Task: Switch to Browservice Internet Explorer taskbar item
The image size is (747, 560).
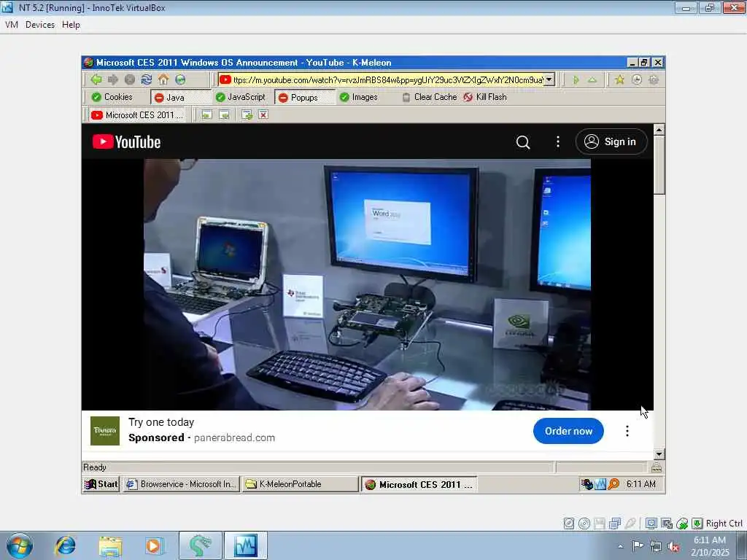Action: [181, 484]
